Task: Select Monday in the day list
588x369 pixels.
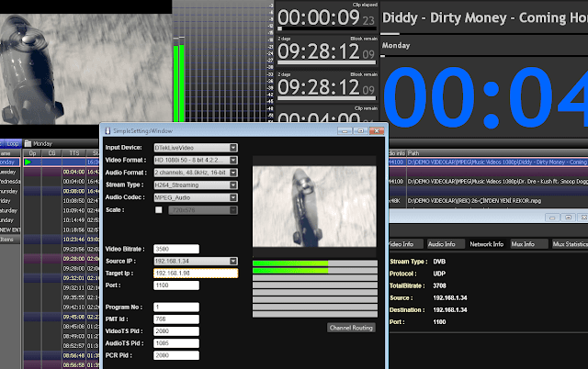Action: 10,162
